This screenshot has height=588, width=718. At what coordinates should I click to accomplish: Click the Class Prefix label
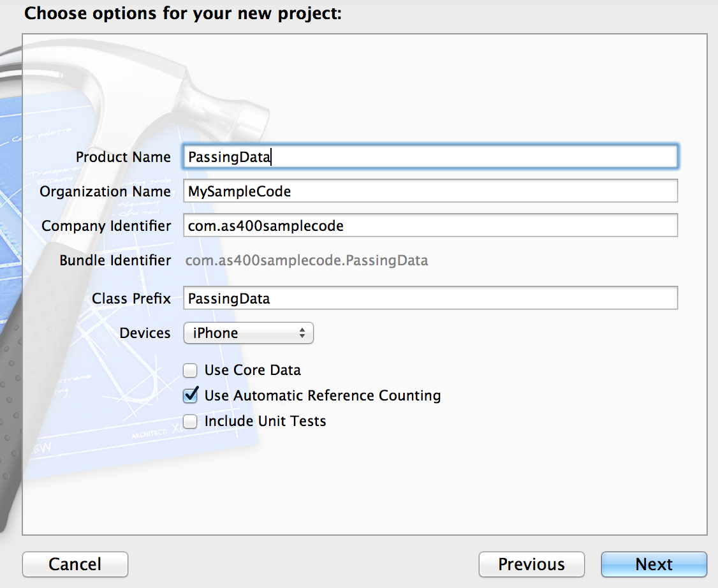click(x=131, y=298)
